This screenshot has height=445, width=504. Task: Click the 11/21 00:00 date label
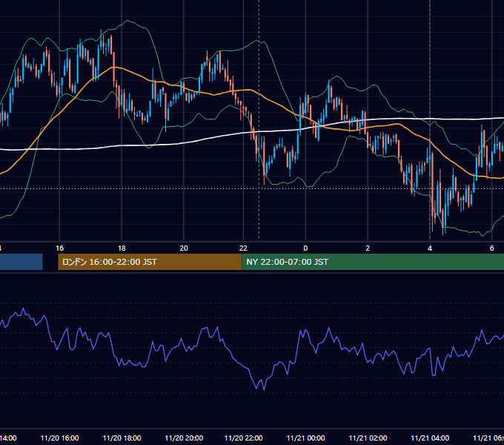pyautogui.click(x=305, y=438)
